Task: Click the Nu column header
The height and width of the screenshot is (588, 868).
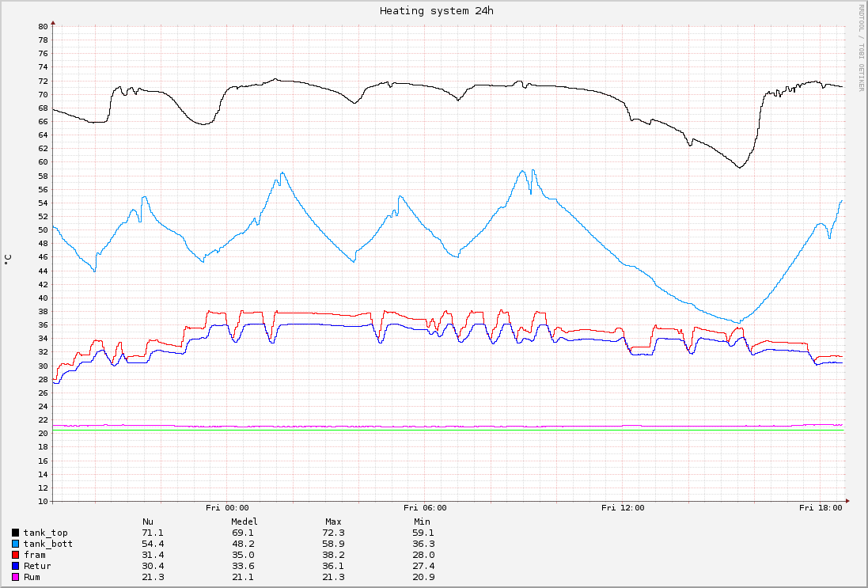Action: pyautogui.click(x=147, y=522)
